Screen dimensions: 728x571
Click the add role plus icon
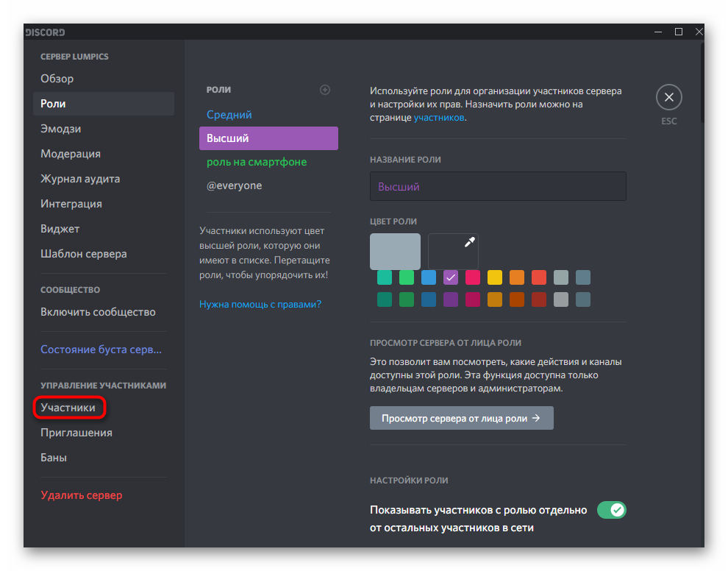click(325, 90)
